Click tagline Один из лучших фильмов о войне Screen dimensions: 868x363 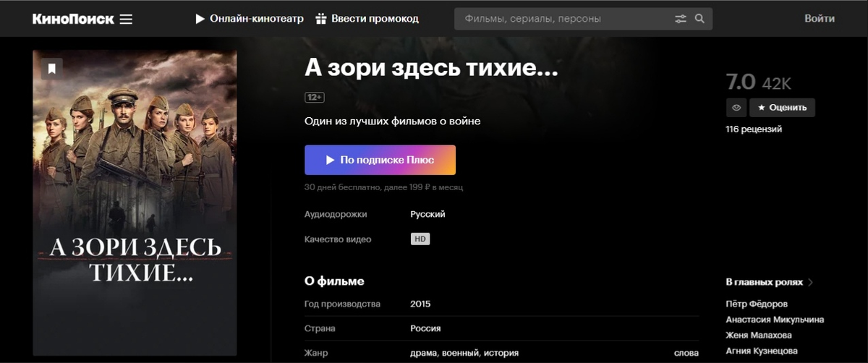[x=393, y=121]
